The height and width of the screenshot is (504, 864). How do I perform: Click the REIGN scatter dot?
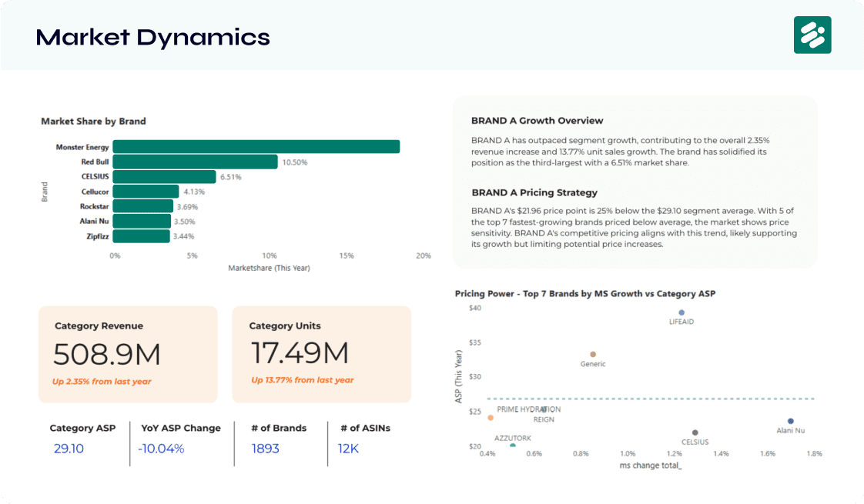[x=544, y=410]
